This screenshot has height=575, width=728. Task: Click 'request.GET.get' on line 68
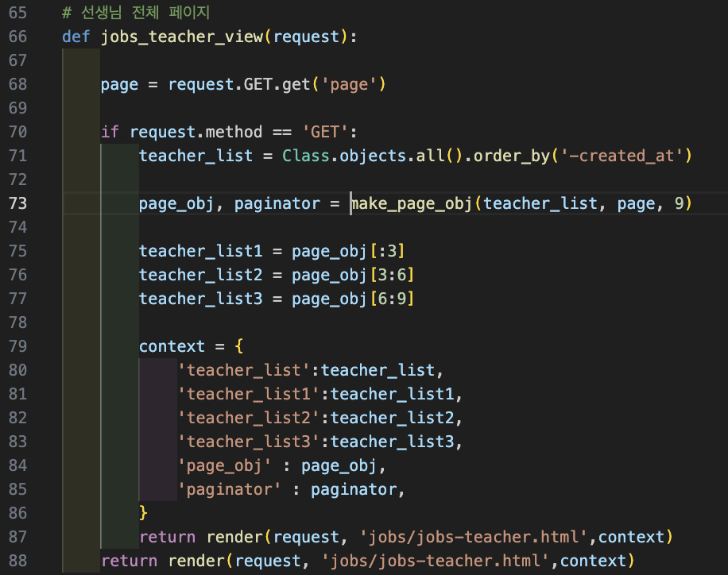(x=239, y=84)
